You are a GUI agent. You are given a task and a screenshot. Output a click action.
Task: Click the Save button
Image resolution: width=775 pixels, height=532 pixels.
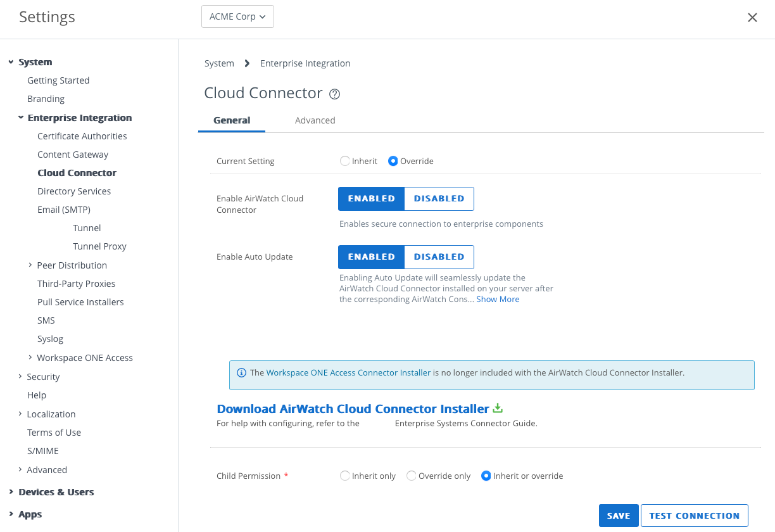[618, 516]
